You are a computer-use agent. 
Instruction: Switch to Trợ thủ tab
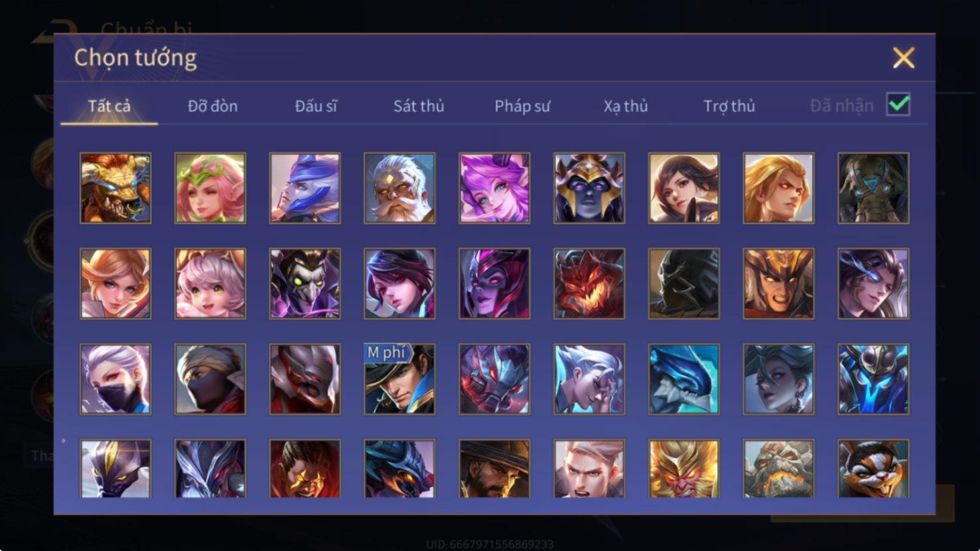pos(729,106)
